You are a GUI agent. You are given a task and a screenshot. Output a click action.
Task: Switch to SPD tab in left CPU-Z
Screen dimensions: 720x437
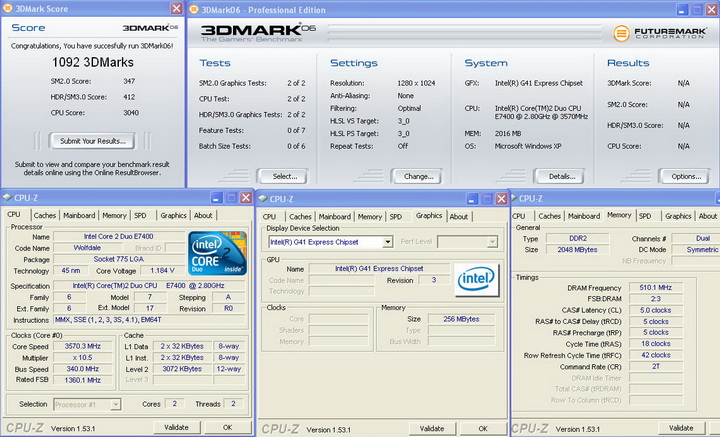point(140,215)
